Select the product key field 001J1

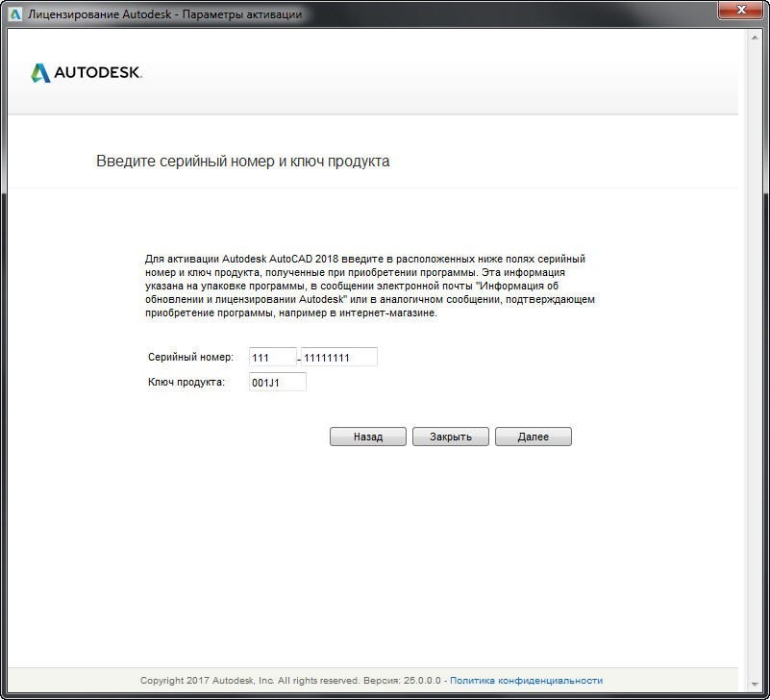pos(278,382)
